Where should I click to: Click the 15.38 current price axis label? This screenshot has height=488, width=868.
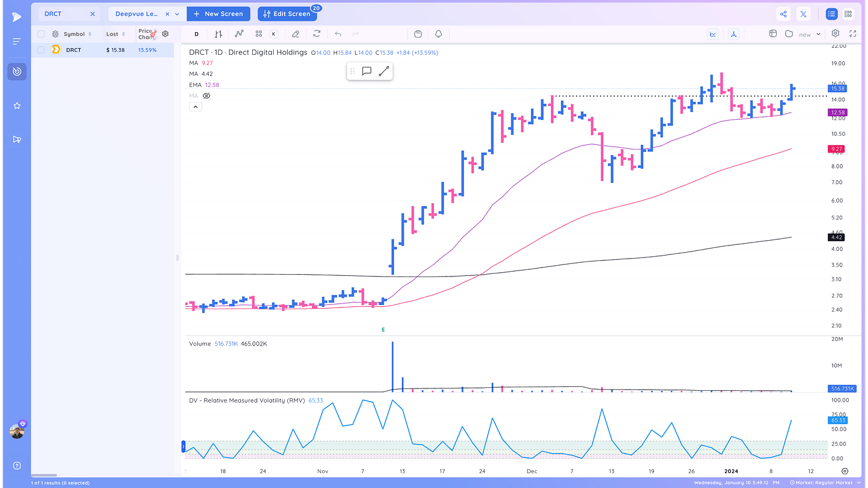click(838, 89)
